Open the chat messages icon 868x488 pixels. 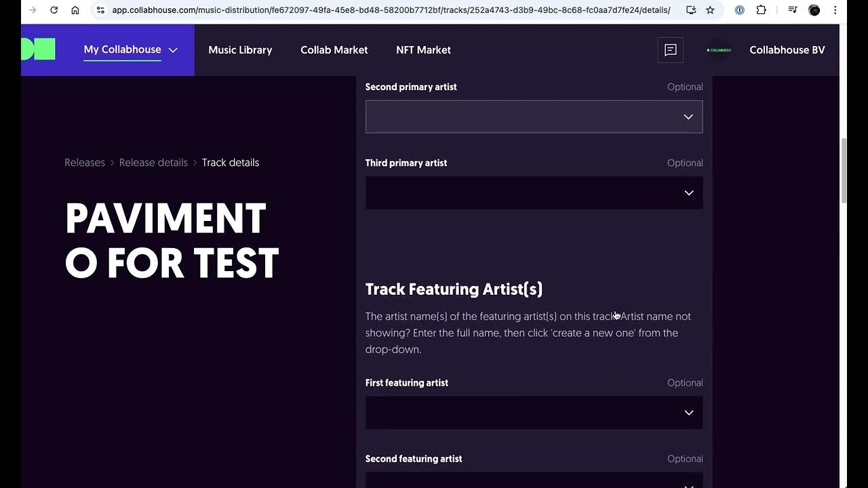671,50
